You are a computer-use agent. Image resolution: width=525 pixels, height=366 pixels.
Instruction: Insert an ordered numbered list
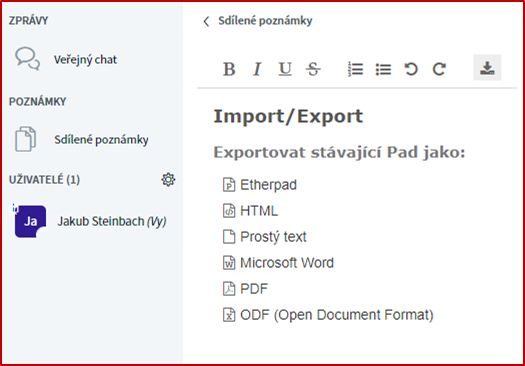pyautogui.click(x=355, y=69)
